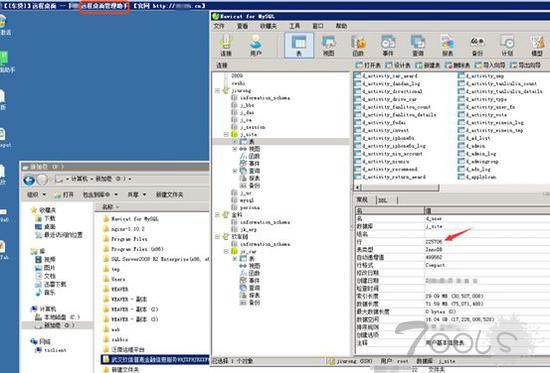Click the 查询 (Query) toolbar icon

(x=418, y=45)
